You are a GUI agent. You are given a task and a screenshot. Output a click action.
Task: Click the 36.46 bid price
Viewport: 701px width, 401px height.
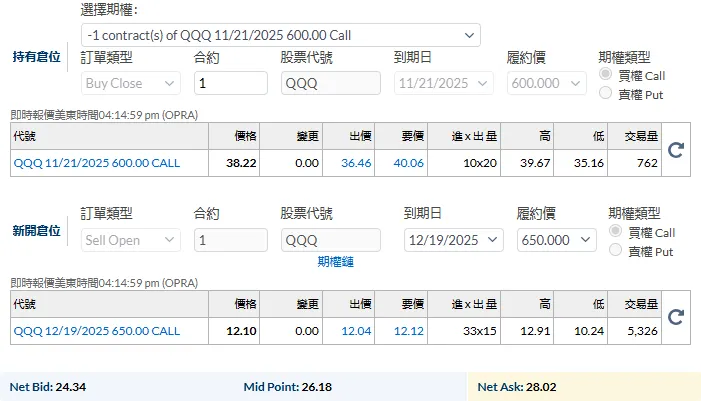coord(356,162)
